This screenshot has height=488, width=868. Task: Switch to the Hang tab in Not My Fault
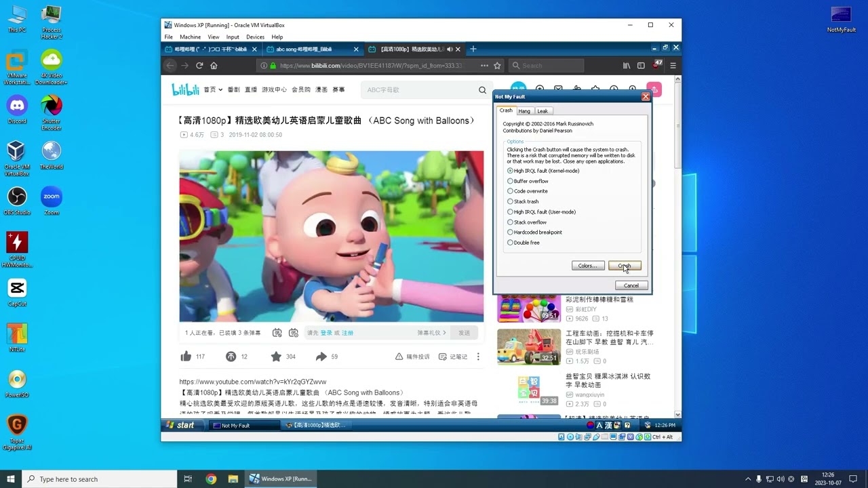point(524,111)
